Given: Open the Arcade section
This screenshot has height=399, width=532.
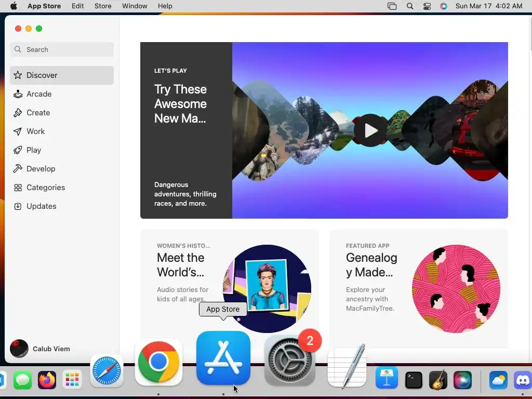Looking at the screenshot, I should coord(62,94).
